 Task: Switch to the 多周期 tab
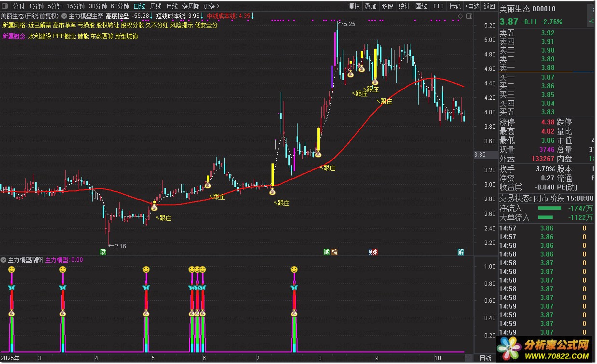[190, 6]
